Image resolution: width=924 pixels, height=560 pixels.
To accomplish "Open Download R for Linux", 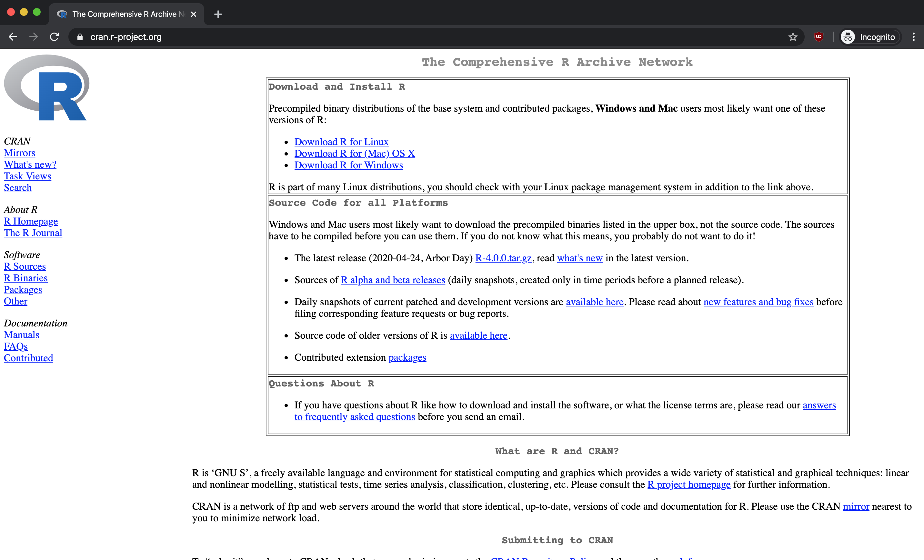I will click(342, 142).
